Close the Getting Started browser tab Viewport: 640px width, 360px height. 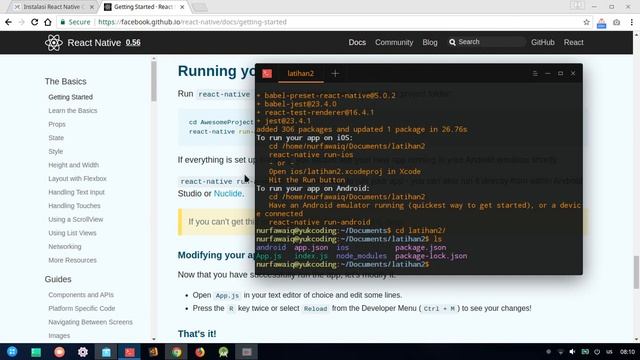pos(182,7)
